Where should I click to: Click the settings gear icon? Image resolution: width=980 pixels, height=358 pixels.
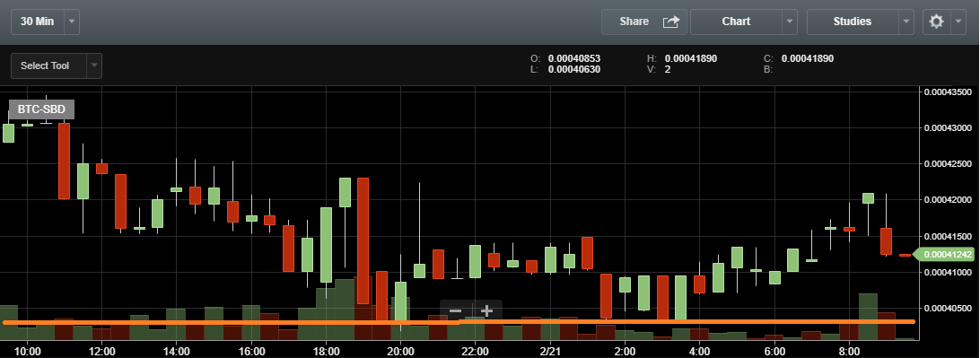tap(936, 22)
